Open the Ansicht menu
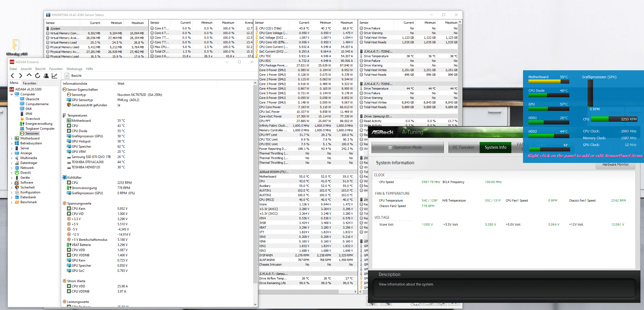 pyautogui.click(x=26, y=69)
